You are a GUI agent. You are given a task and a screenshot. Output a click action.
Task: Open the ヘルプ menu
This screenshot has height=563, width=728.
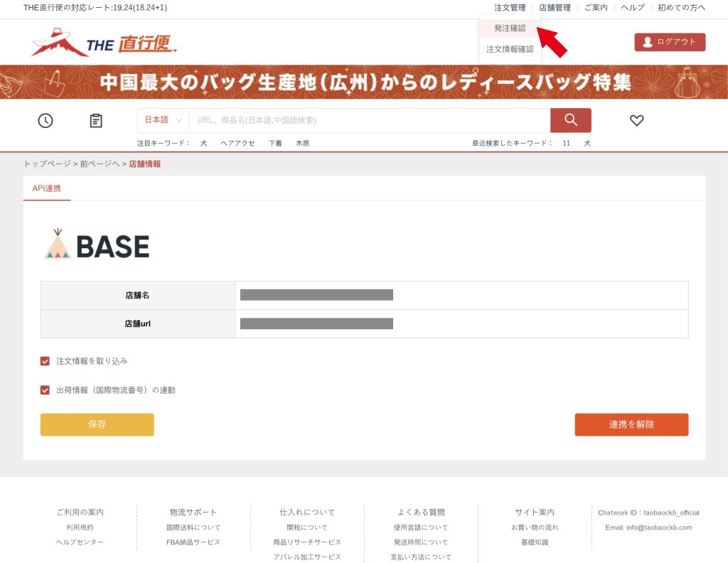tap(633, 7)
